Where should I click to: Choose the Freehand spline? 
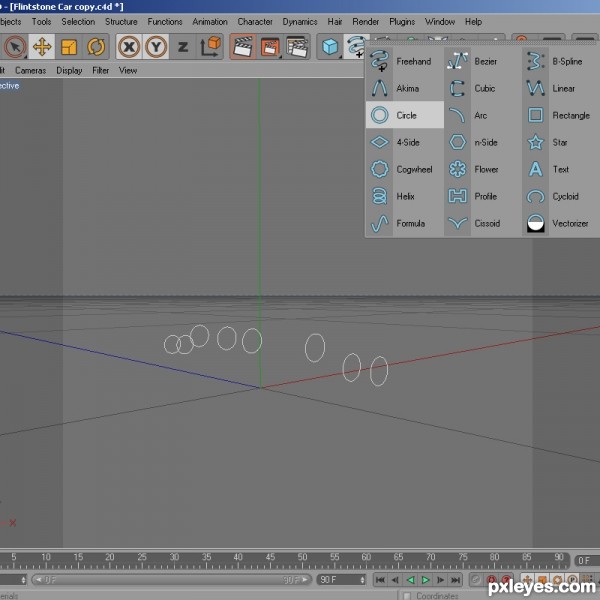pos(405,61)
